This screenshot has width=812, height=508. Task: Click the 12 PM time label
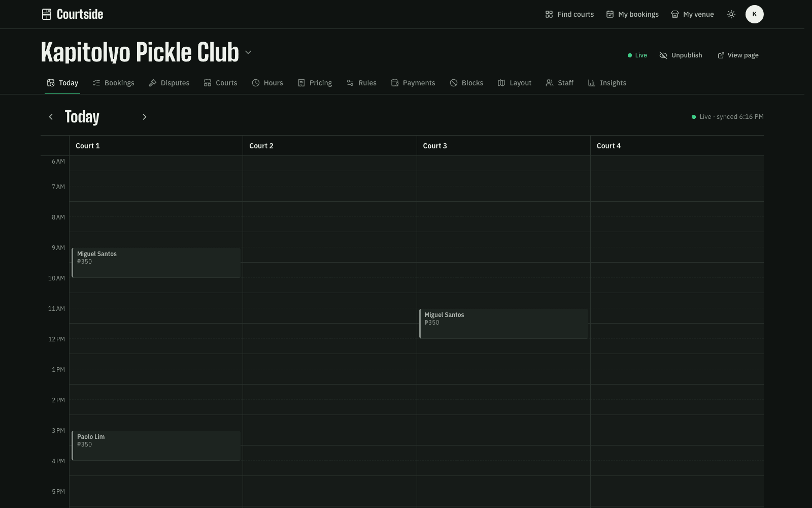pyautogui.click(x=57, y=339)
